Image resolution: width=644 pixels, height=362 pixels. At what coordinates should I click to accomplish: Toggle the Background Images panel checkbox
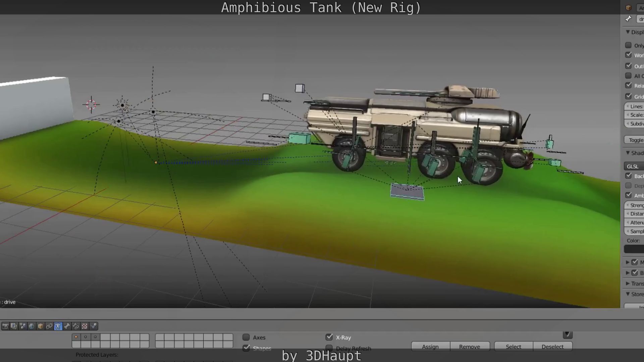[x=635, y=273]
